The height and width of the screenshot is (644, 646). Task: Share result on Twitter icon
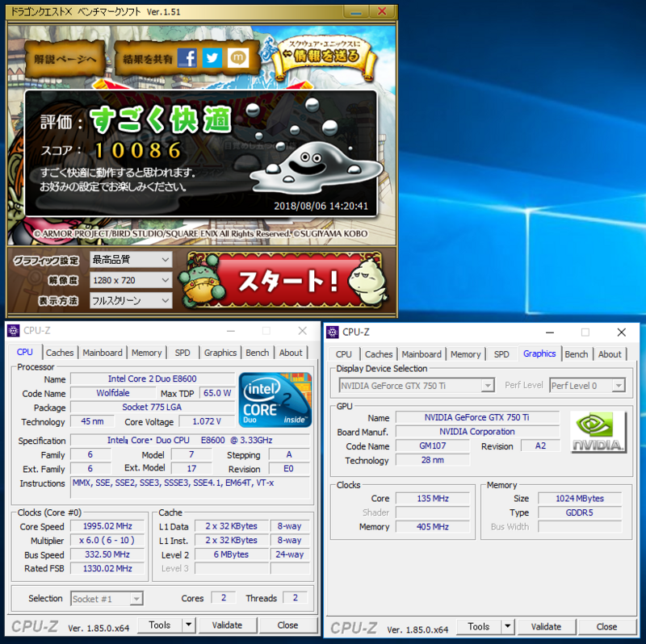point(212,57)
